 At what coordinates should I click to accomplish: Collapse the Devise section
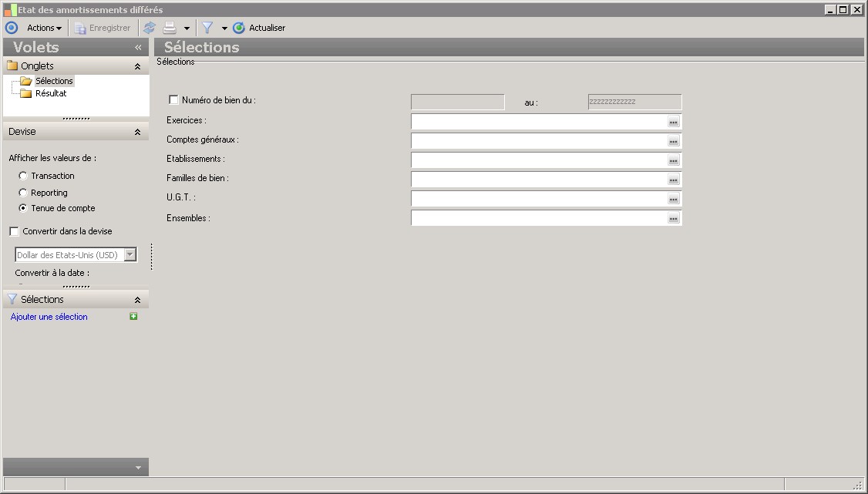pos(137,132)
